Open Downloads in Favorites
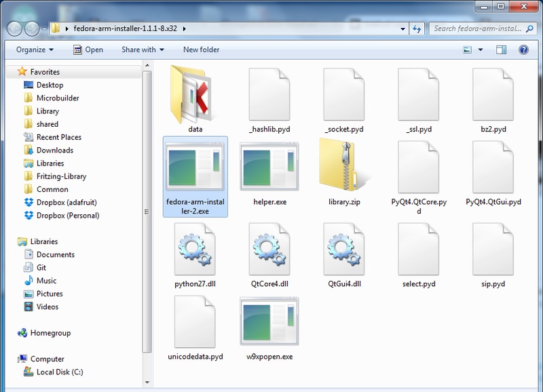Image resolution: width=543 pixels, height=392 pixels. 55,151
